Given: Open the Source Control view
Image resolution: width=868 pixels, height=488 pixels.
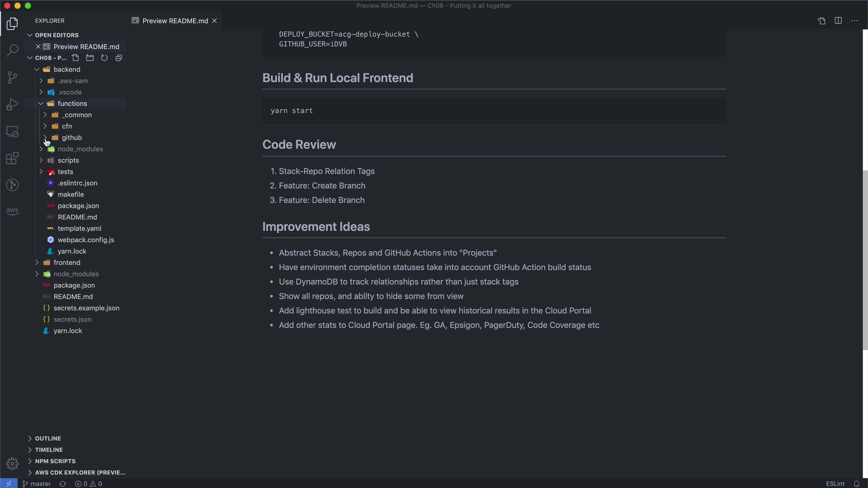Looking at the screenshot, I should pos(12,77).
